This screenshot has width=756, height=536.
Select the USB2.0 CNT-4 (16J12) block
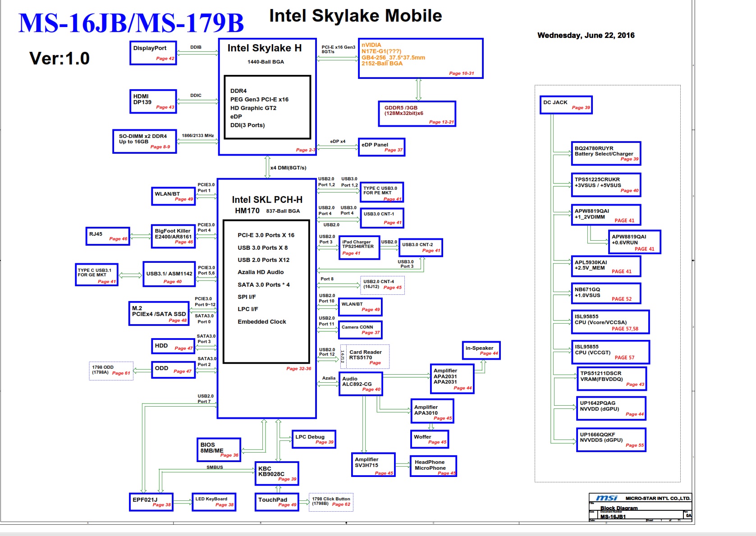(382, 285)
